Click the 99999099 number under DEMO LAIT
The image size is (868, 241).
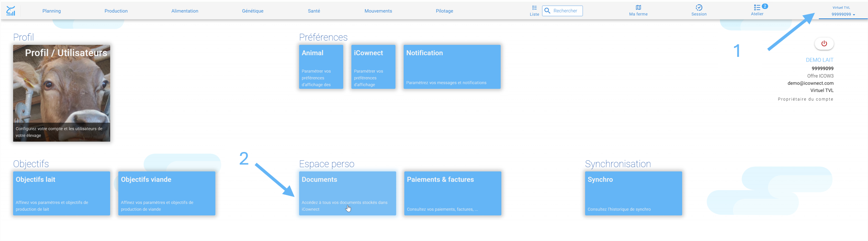pyautogui.click(x=823, y=69)
